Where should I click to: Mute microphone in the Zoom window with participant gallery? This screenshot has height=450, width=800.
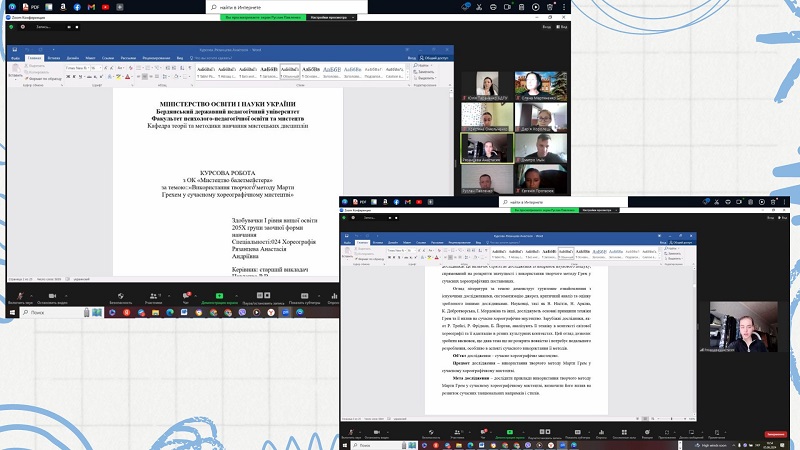tap(20, 297)
